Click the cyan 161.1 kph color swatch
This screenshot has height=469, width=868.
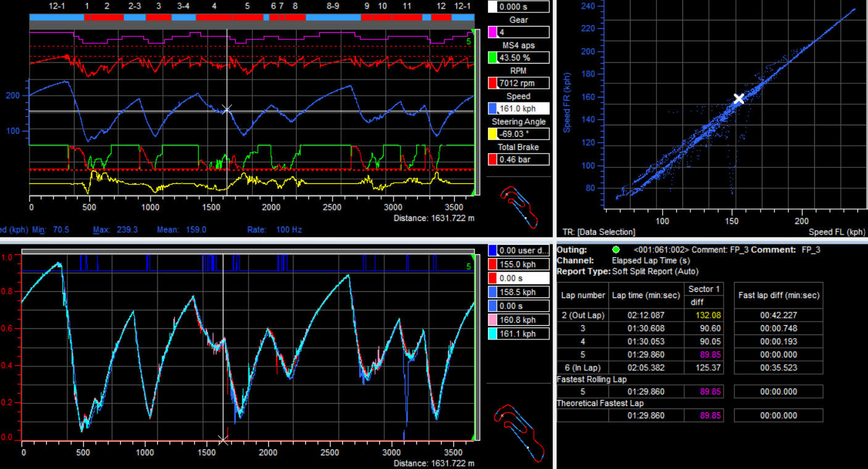[x=492, y=334]
